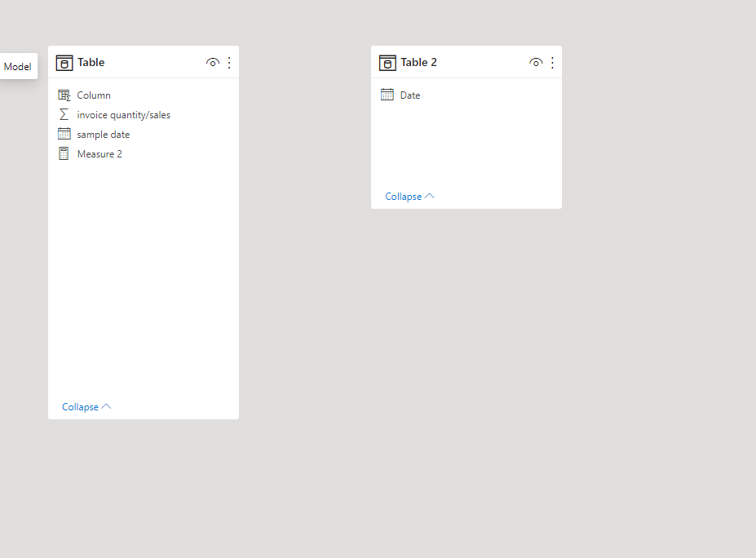
Task: Collapse the Table card
Action: [86, 407]
